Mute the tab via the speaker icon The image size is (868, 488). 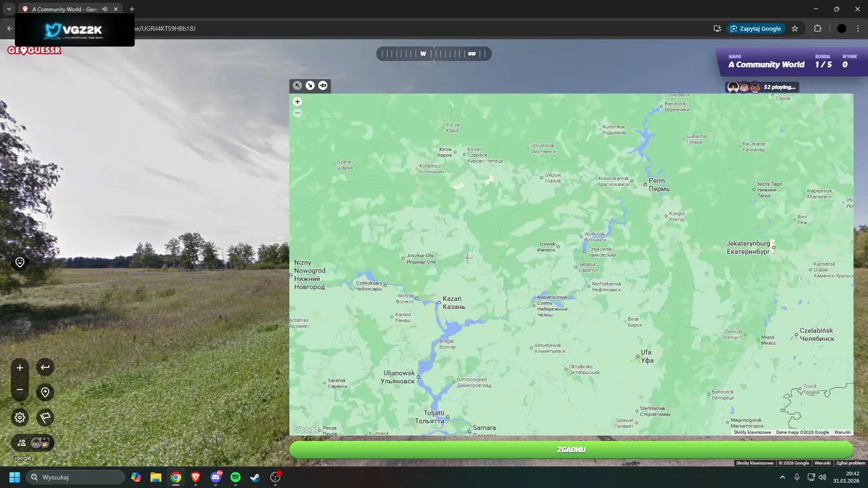click(104, 9)
